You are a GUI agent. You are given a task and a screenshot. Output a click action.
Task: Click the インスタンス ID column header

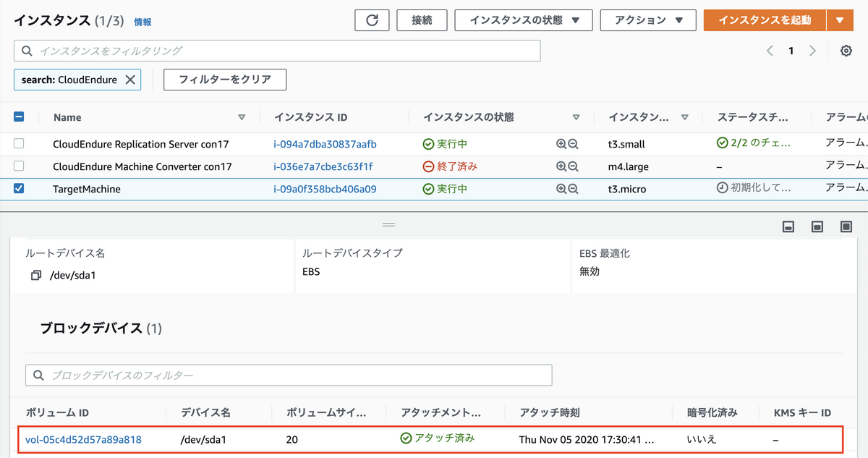click(311, 117)
